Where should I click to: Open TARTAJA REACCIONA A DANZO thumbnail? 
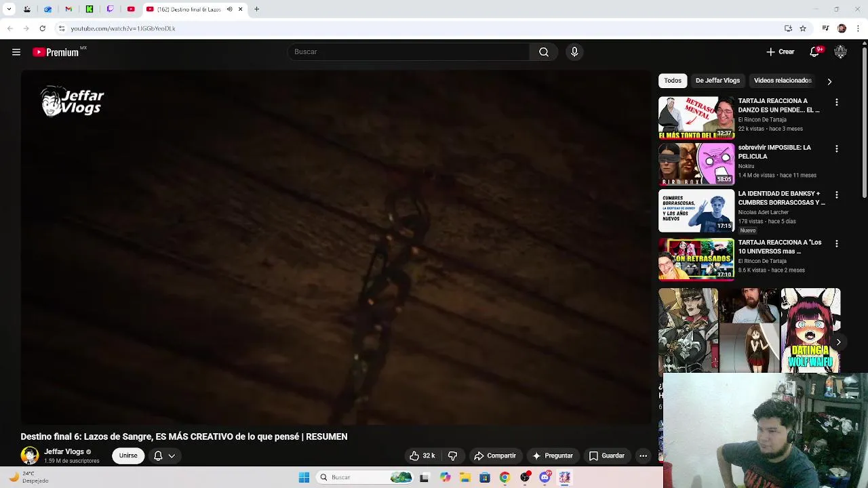tap(696, 117)
